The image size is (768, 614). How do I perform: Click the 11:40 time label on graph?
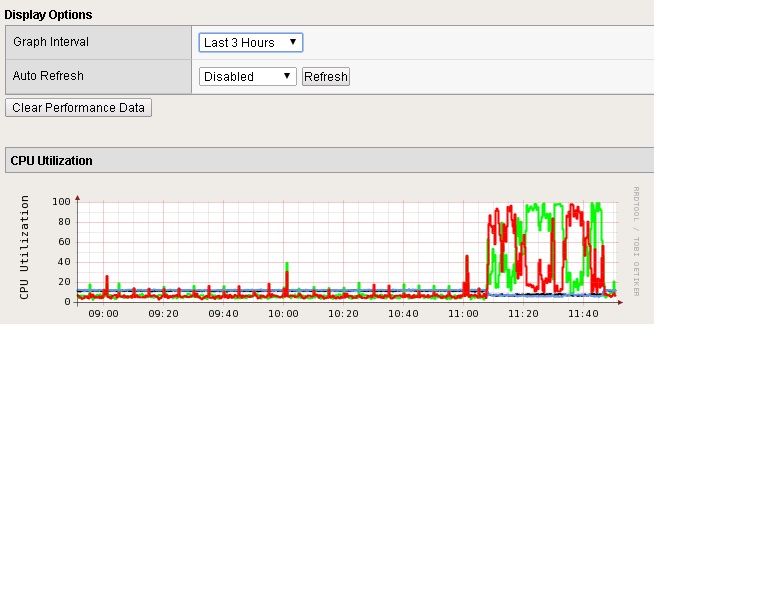tap(583, 314)
